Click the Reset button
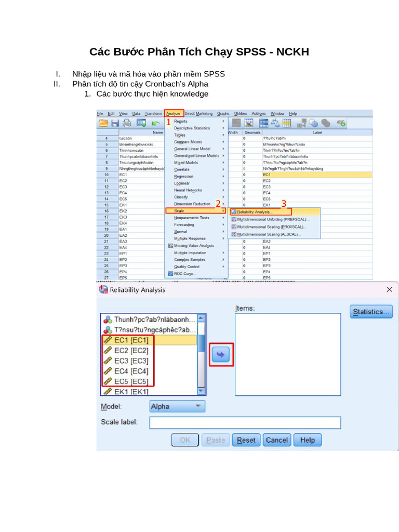This screenshot has height=532, width=399. click(x=246, y=440)
